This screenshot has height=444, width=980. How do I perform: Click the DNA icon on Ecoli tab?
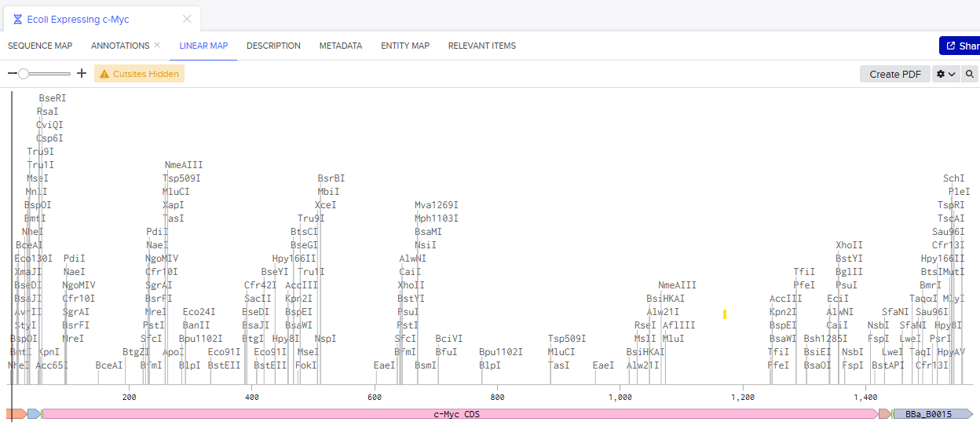[17, 20]
